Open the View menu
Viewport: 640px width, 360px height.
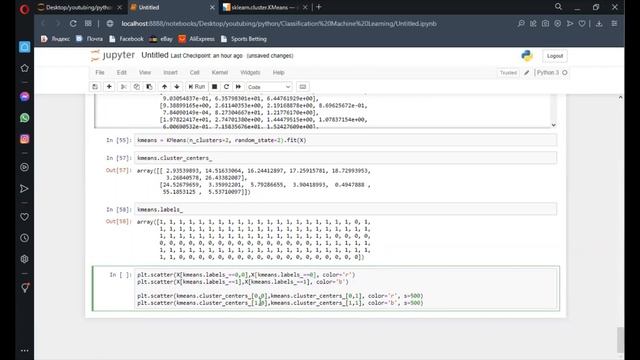click(x=145, y=72)
